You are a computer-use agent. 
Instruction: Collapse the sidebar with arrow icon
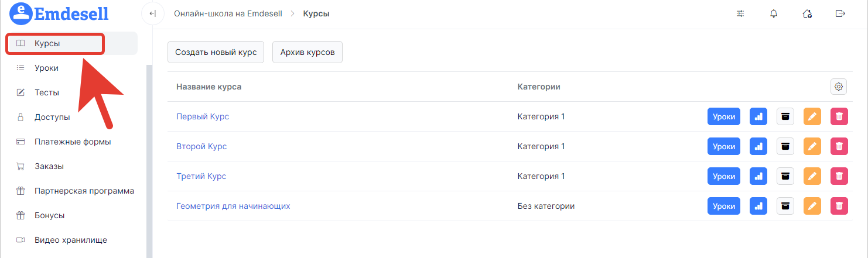click(x=153, y=13)
